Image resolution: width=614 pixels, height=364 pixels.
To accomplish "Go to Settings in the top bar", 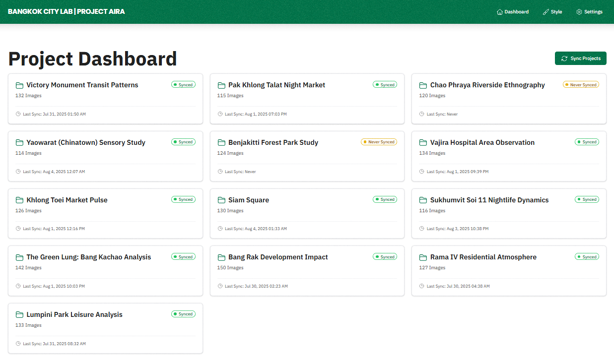I will coord(593,12).
